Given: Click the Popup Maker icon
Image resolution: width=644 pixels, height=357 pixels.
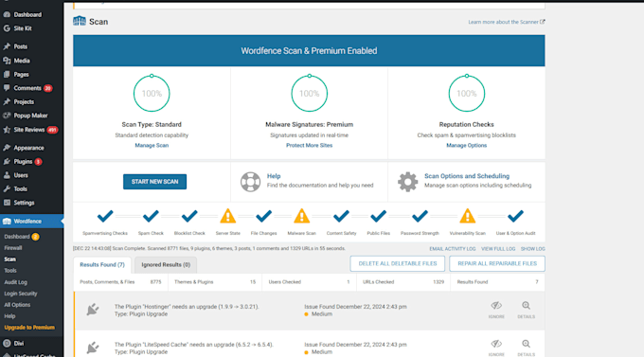Looking at the screenshot, I should [7, 116].
